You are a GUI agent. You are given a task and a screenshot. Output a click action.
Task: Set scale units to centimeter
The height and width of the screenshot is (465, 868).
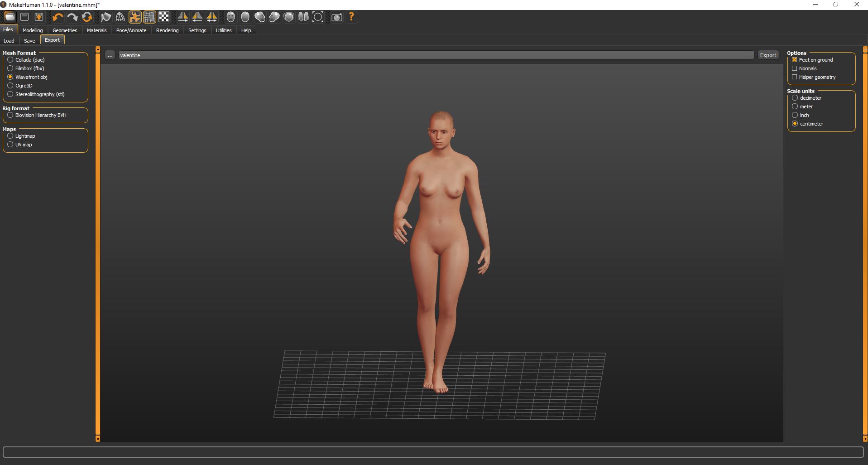coord(808,124)
